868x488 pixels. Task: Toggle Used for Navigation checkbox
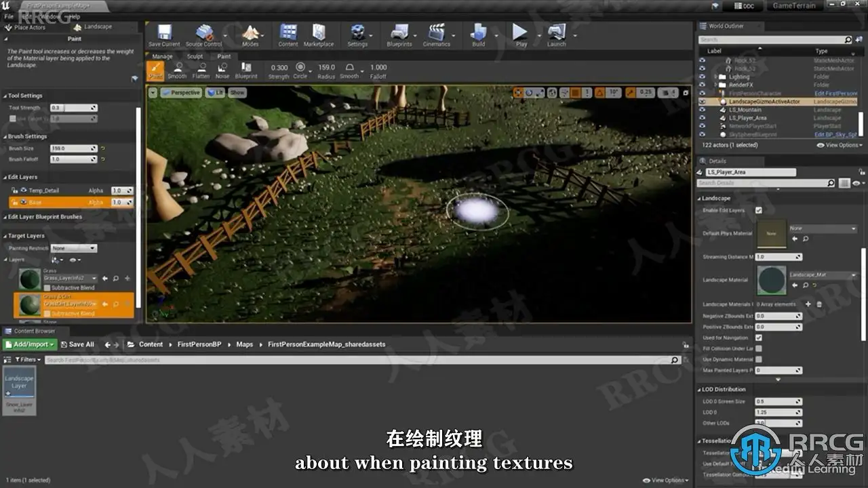point(759,338)
